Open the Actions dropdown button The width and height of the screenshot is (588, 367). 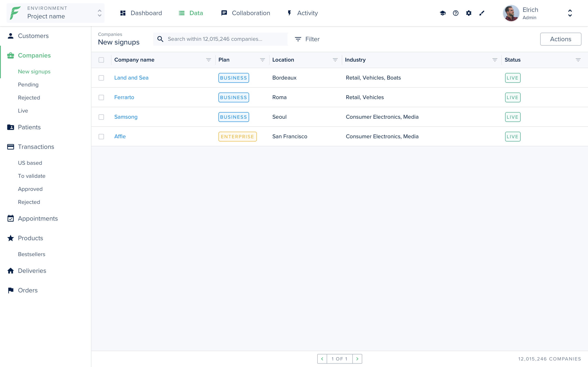point(560,39)
